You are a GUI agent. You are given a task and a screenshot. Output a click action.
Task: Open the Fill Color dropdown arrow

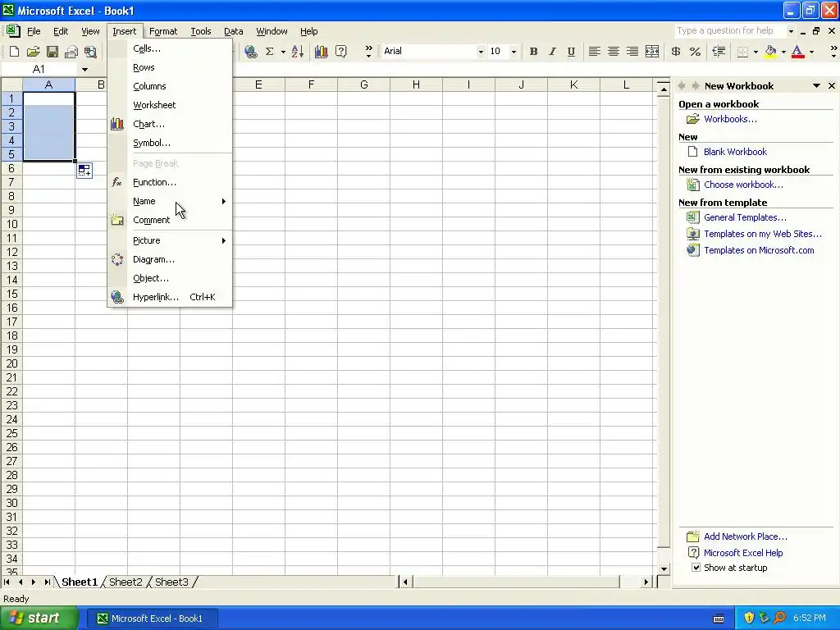tap(783, 52)
